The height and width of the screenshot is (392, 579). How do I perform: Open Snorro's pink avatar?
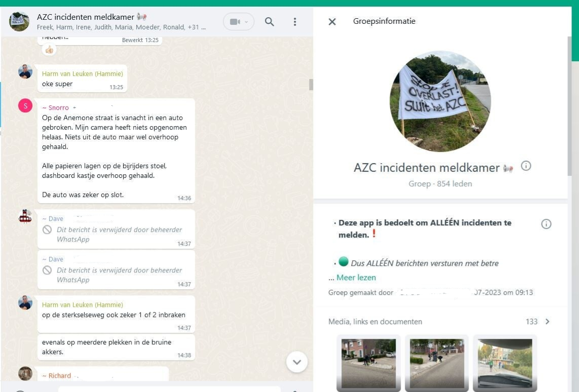[x=25, y=105]
